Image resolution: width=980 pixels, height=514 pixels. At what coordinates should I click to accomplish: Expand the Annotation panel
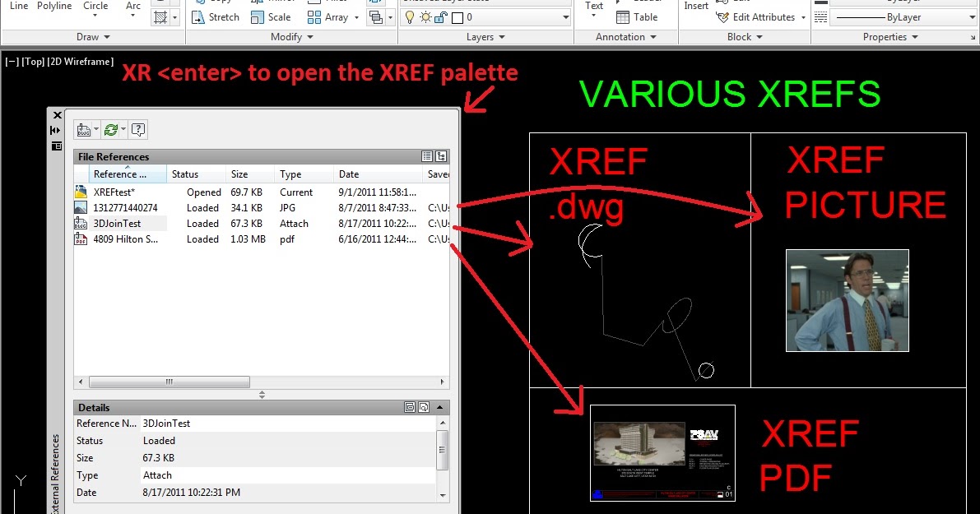click(x=625, y=37)
